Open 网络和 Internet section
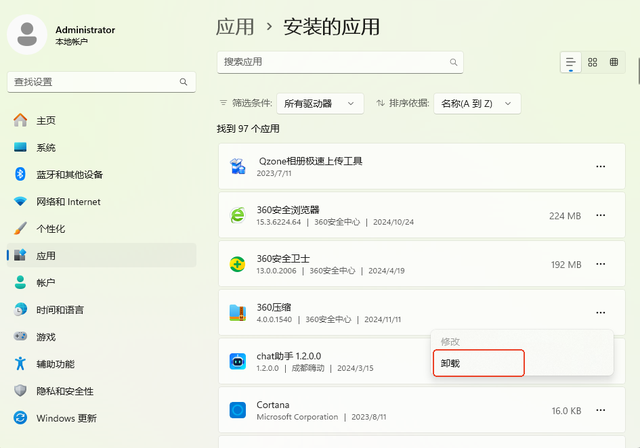This screenshot has width=640, height=448. pos(102,202)
